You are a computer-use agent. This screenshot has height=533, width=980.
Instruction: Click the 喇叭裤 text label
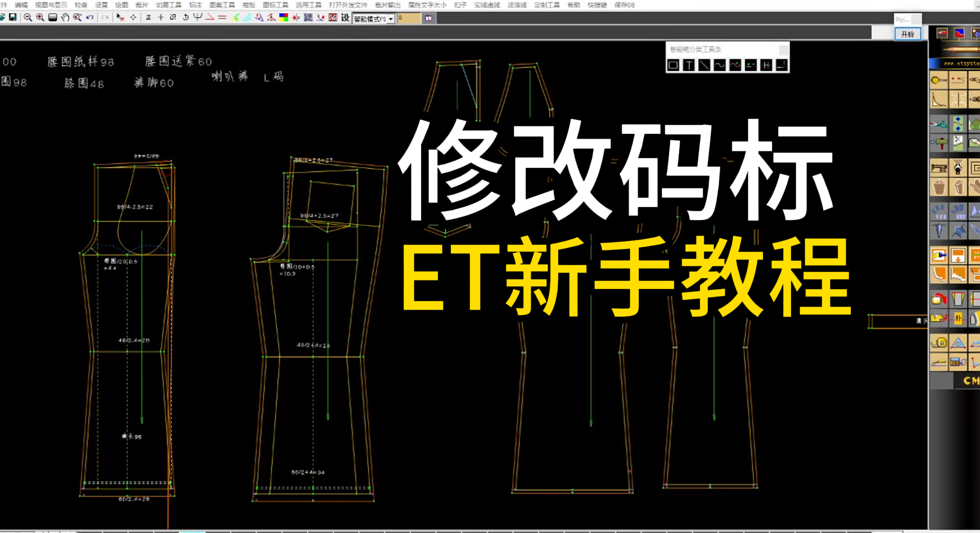coord(230,76)
